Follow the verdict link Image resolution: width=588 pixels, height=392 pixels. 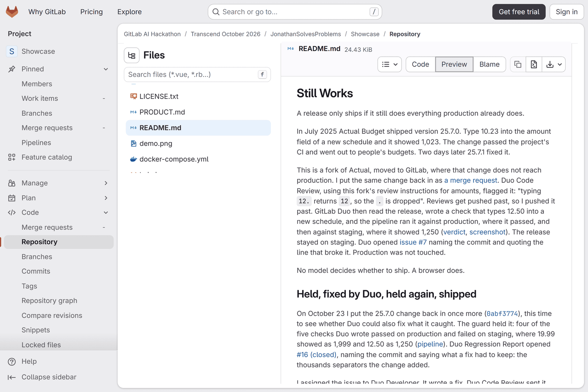[x=454, y=232]
